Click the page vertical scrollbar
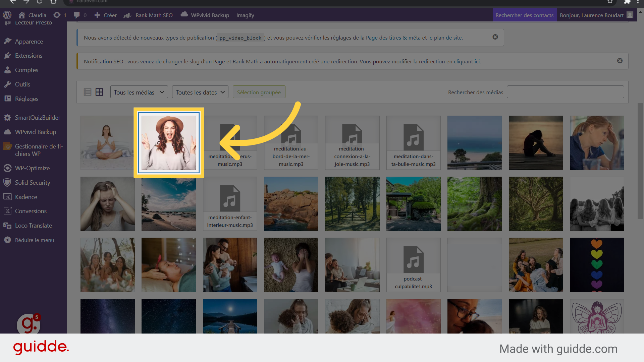This screenshot has height=362, width=644. [x=640, y=161]
